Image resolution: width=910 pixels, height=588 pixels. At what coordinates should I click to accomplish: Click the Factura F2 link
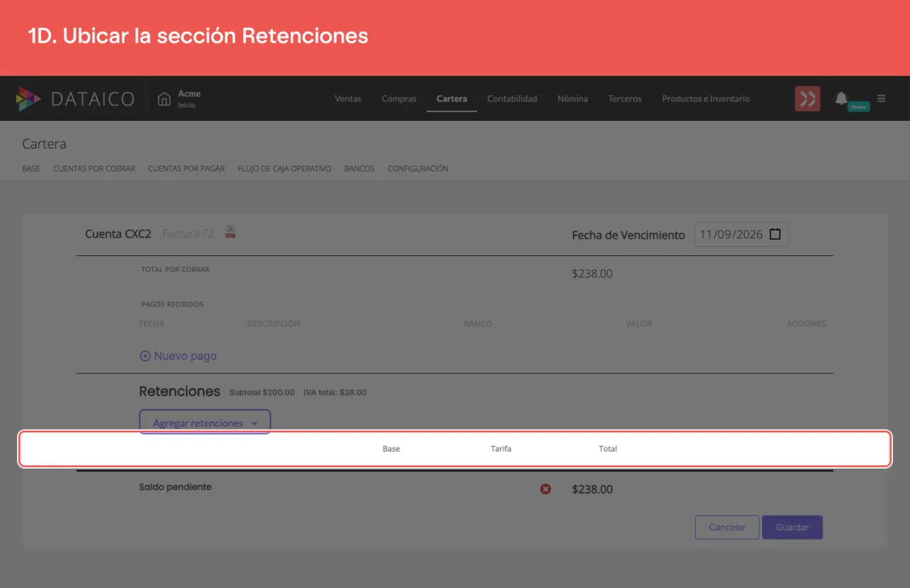(x=188, y=234)
